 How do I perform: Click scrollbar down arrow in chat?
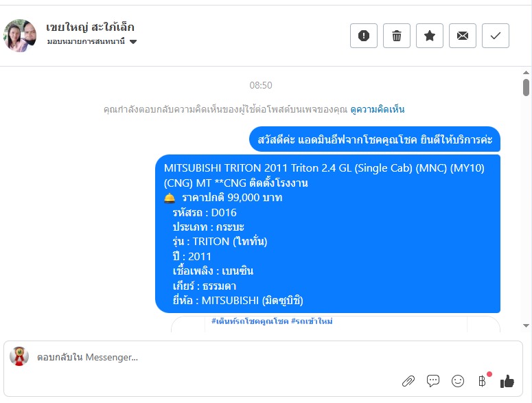coord(526,325)
